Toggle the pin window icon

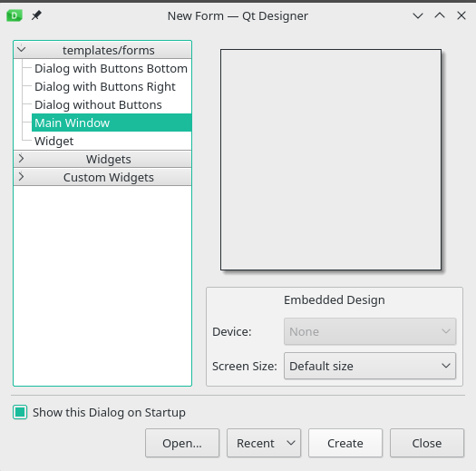(36, 15)
